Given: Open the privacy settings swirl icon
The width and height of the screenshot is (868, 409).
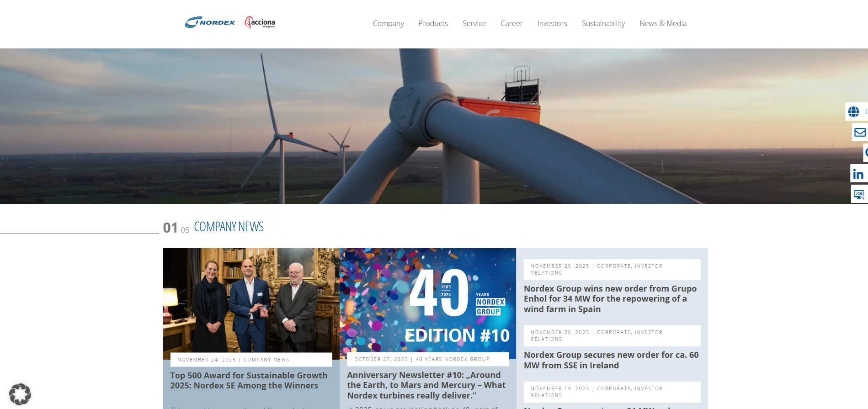Looking at the screenshot, I should pyautogui.click(x=20, y=394).
